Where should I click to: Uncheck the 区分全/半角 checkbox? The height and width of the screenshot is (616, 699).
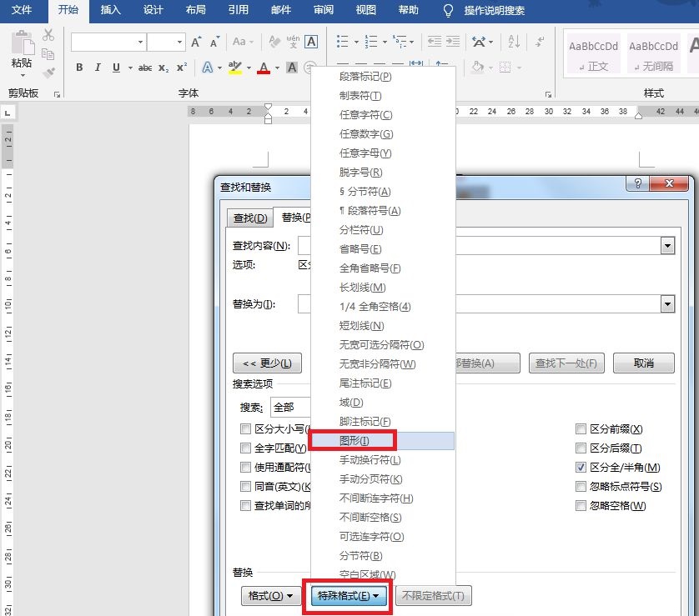pos(581,468)
